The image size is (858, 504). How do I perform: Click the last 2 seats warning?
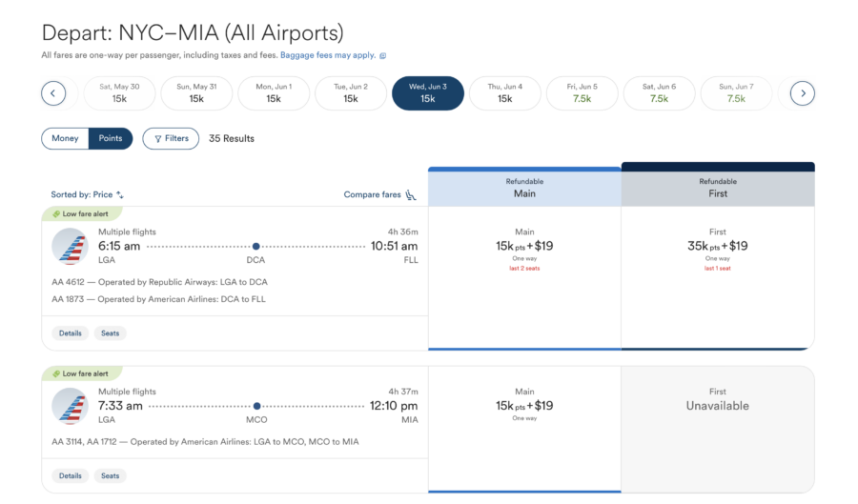(524, 269)
